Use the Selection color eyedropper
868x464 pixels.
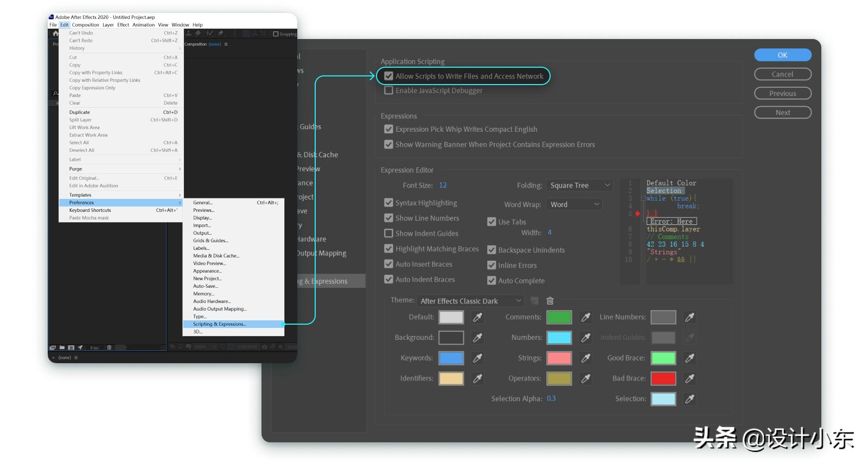click(x=690, y=399)
